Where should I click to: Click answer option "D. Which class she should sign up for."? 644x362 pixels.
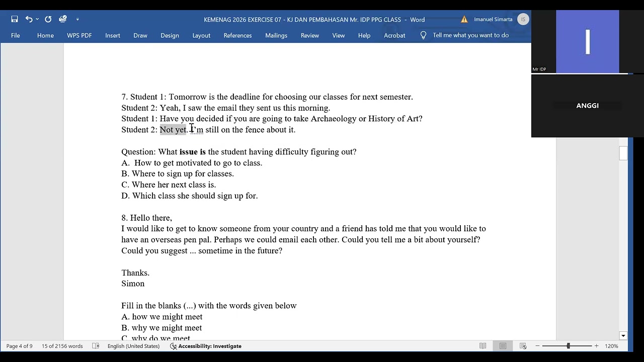(x=190, y=196)
